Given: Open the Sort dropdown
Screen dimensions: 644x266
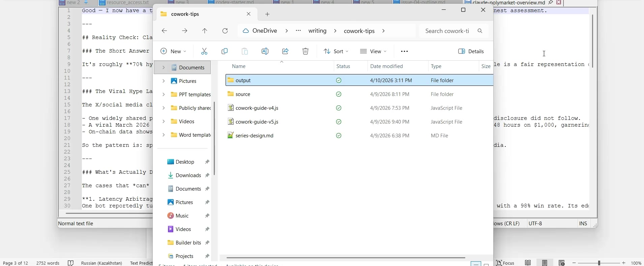Looking at the screenshot, I should [336, 51].
